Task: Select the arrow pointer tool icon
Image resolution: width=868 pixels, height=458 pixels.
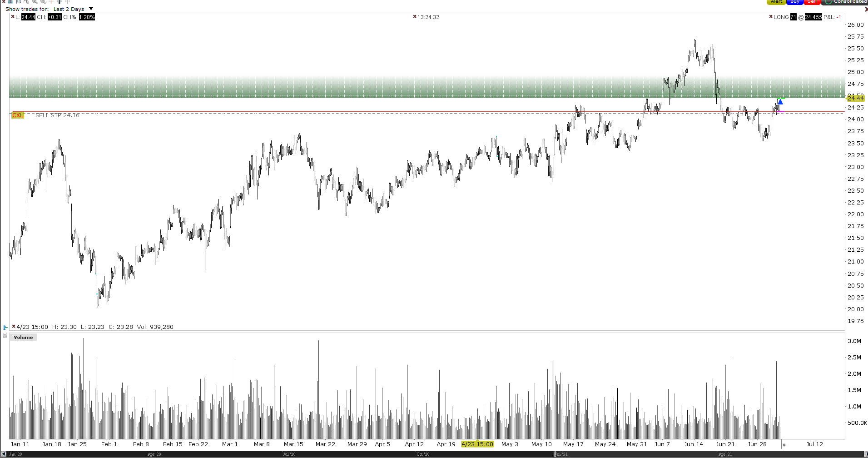Action: (26, 2)
